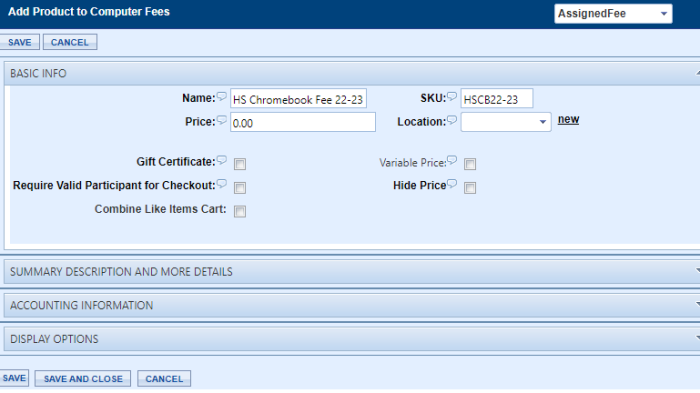The width and height of the screenshot is (700, 393).
Task: Click the Gift Certificate help bubble icon
Action: (221, 160)
